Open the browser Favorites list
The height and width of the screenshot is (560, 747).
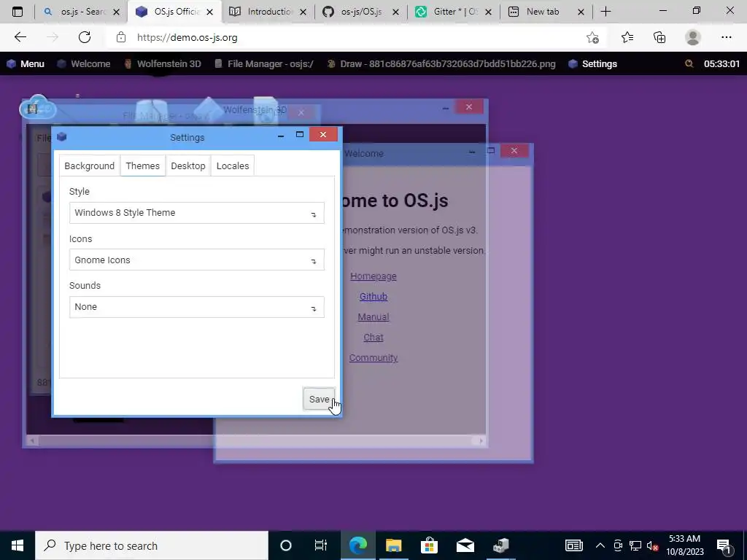pos(627,37)
